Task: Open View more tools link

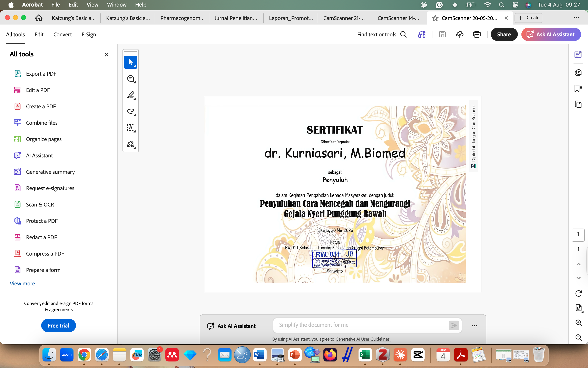Action: pos(22,284)
